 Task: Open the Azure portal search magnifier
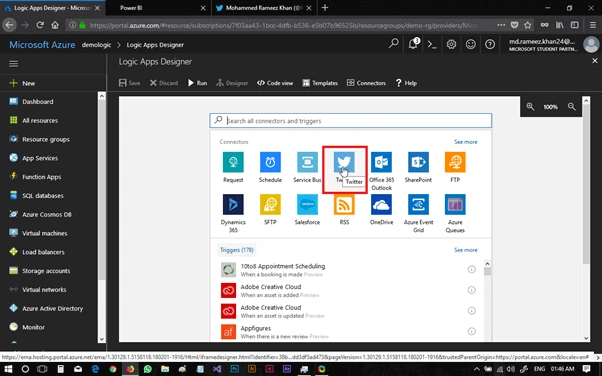(x=394, y=44)
